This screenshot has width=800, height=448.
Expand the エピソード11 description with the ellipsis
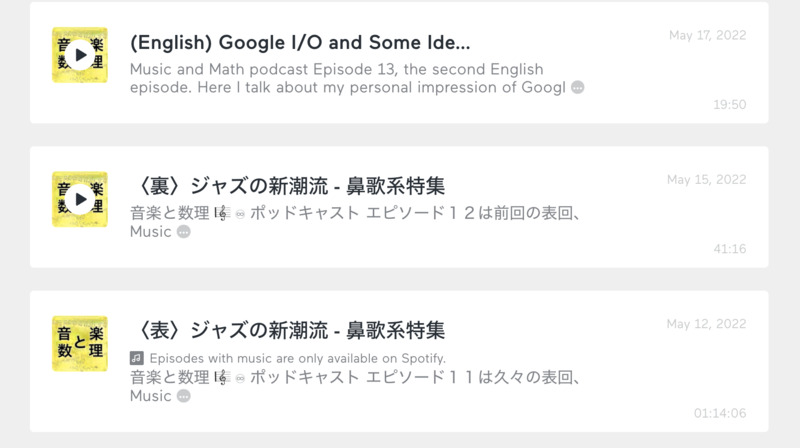(183, 396)
